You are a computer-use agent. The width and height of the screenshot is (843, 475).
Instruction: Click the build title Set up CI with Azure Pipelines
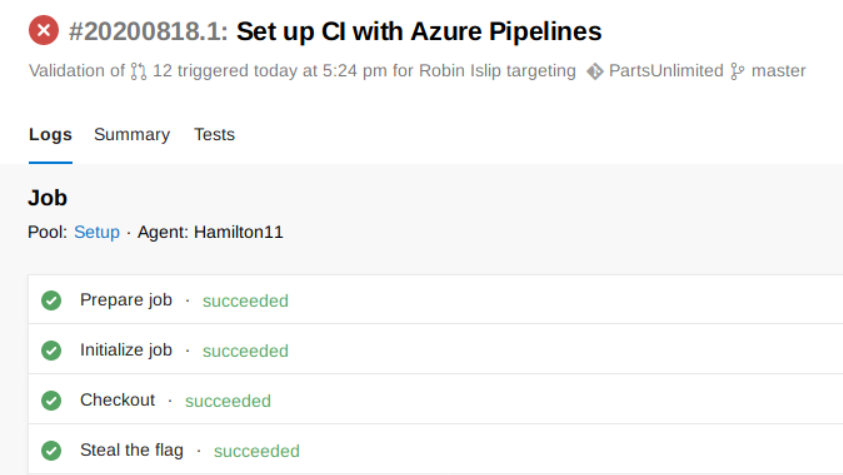coord(419,32)
